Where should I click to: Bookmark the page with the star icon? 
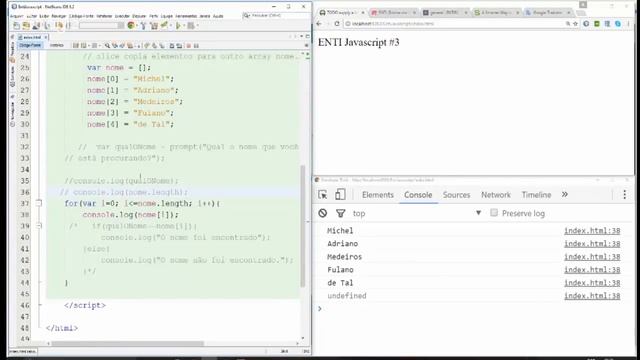575,24
